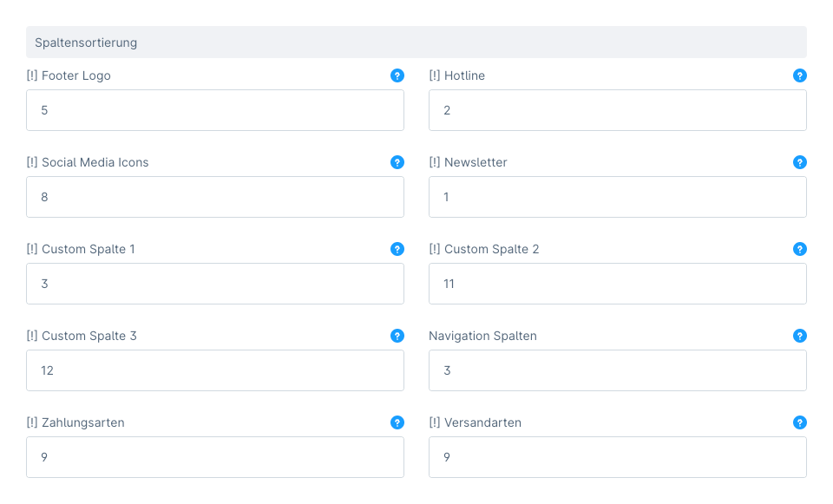Viewport: 833px width, 504px height.
Task: Select the Social Media Icons input field
Action: [214, 197]
